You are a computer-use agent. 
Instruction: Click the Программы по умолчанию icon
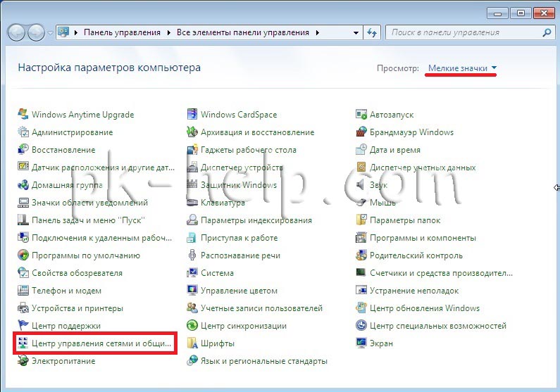click(23, 255)
